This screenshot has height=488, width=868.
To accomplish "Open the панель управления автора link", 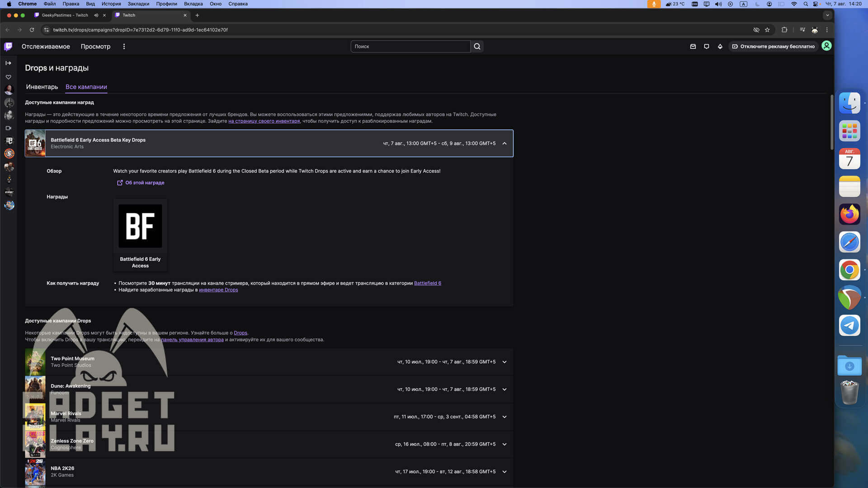I will click(x=192, y=340).
